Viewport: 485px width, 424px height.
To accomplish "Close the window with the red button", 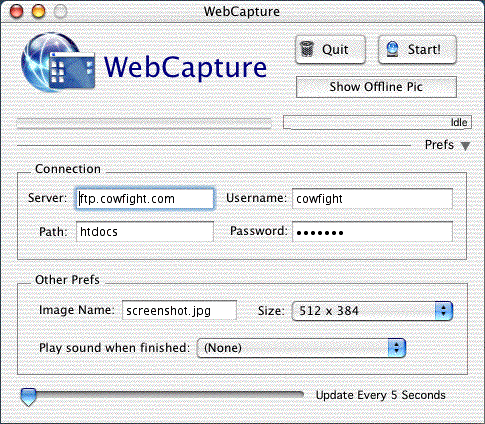I will pos(16,11).
